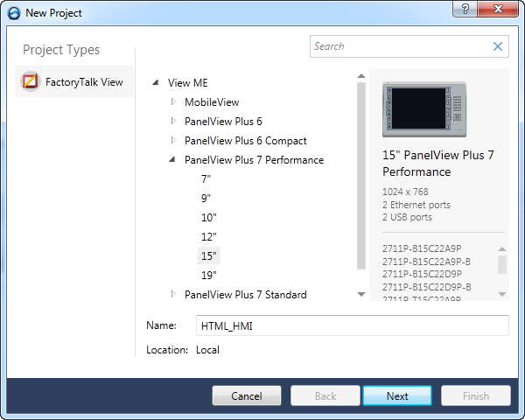Click the 15" PanelView Plus 7 Performance heading
This screenshot has width=525, height=420.
pyautogui.click(x=438, y=164)
